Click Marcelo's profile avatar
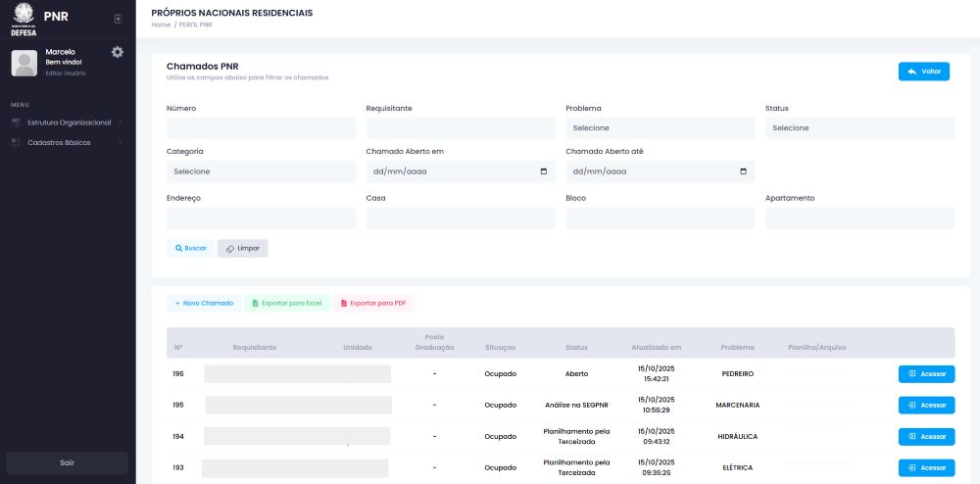Screen dimensions: 980x484 click(x=24, y=63)
